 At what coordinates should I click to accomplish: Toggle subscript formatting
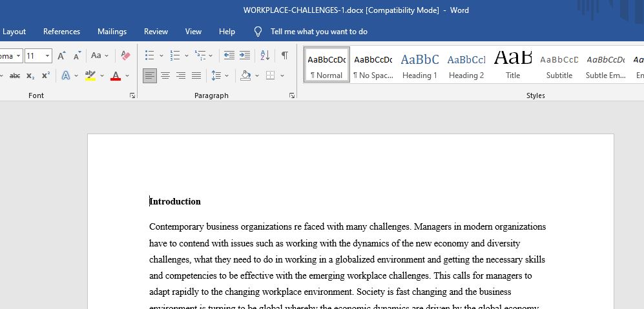tap(30, 75)
